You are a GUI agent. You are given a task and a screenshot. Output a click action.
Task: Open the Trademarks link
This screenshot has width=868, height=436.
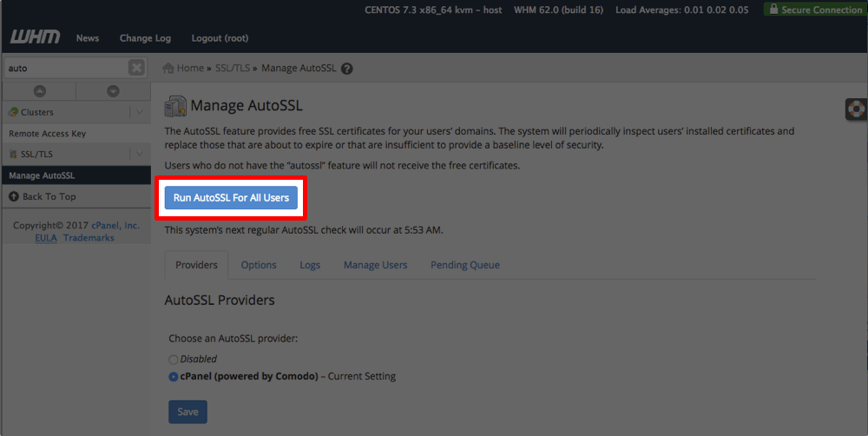point(89,238)
